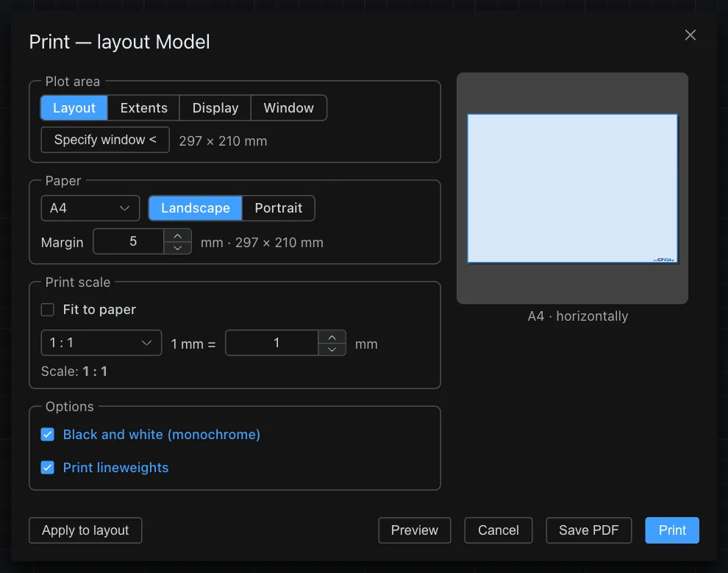
Task: Click Apply to layout button
Action: (85, 530)
